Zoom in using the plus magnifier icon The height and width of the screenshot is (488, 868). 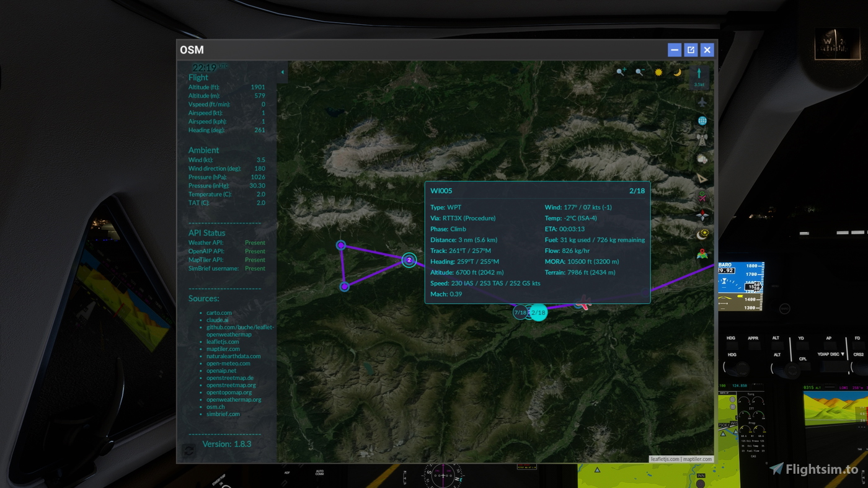click(621, 71)
